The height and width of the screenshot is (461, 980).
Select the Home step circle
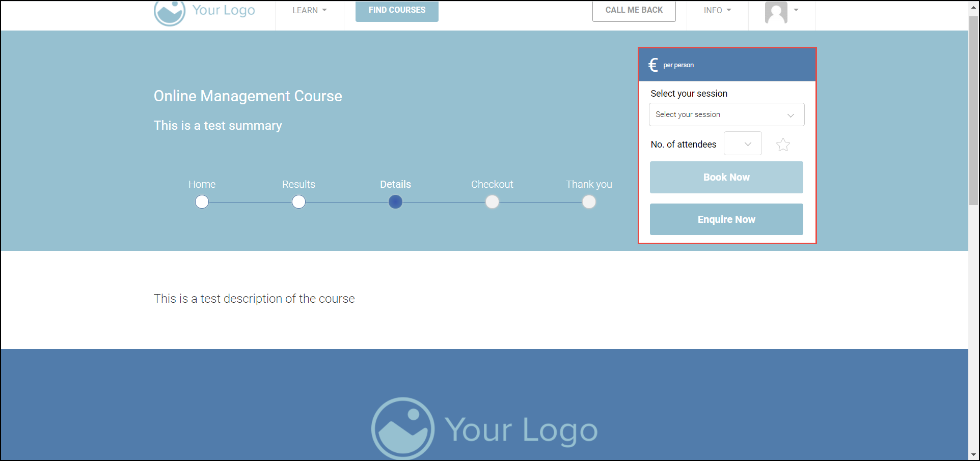click(202, 202)
